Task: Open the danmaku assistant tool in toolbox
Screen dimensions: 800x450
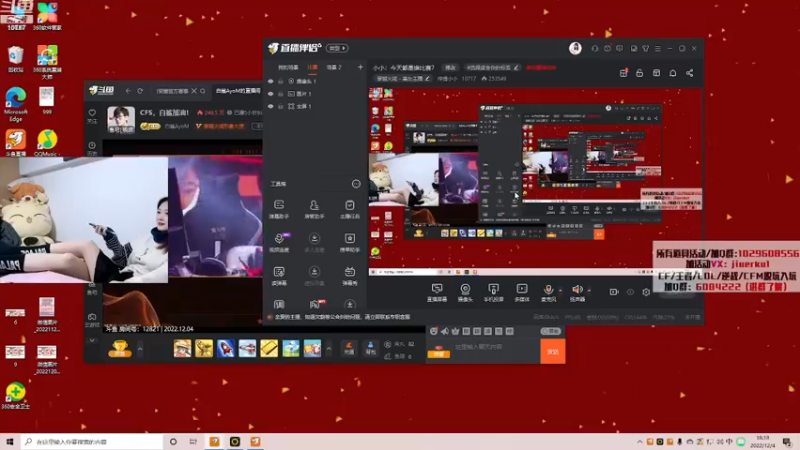Action: click(279, 209)
